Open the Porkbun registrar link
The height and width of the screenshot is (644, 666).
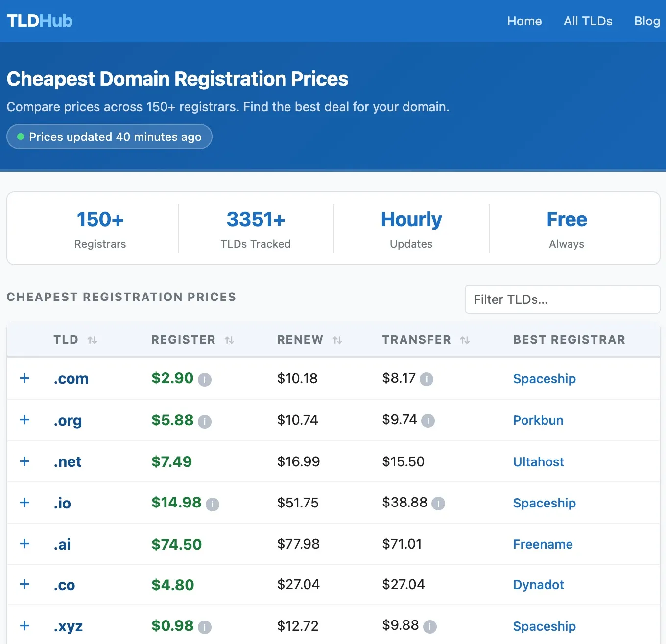point(538,420)
